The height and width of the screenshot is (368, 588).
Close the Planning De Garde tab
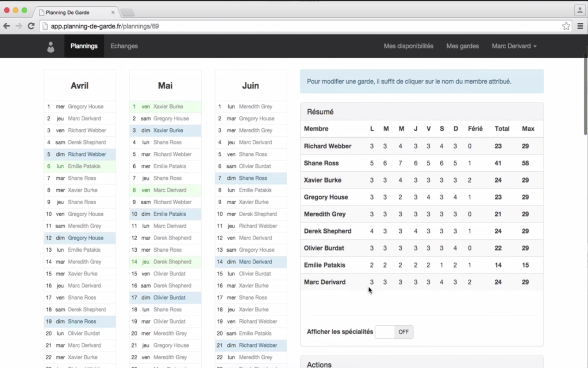click(x=113, y=12)
